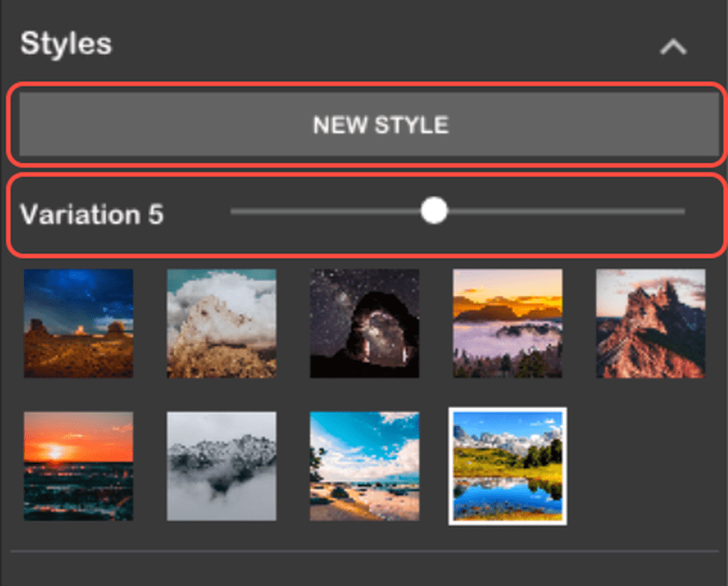Image resolution: width=728 pixels, height=586 pixels.
Task: Click the Variation 5 label
Action: (91, 214)
